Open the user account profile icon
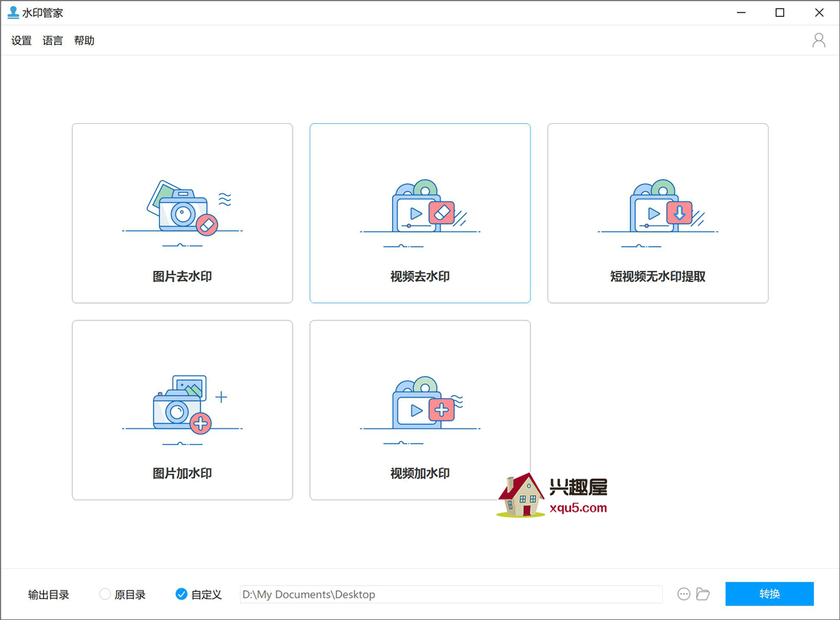 pyautogui.click(x=818, y=41)
